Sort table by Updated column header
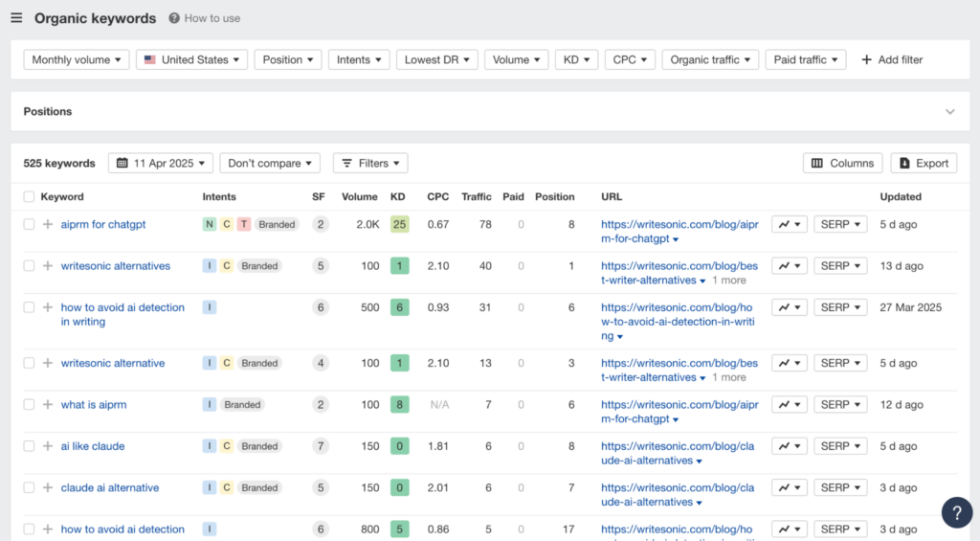980x541 pixels. click(901, 196)
